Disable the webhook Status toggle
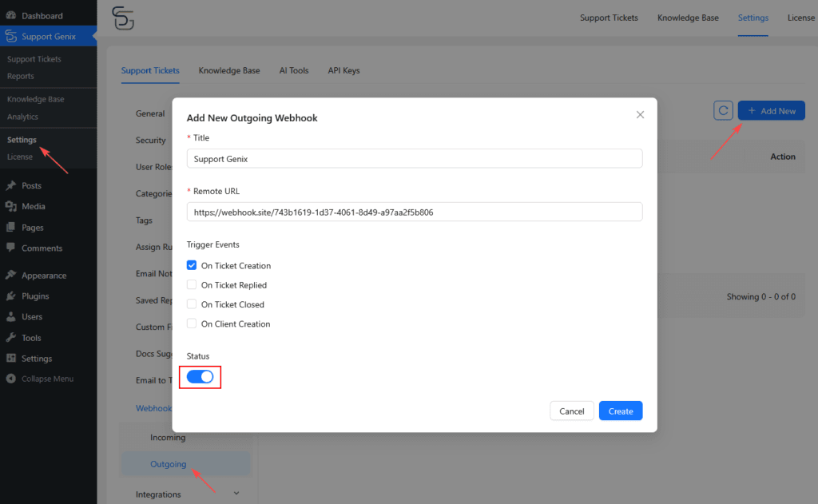 pos(200,376)
